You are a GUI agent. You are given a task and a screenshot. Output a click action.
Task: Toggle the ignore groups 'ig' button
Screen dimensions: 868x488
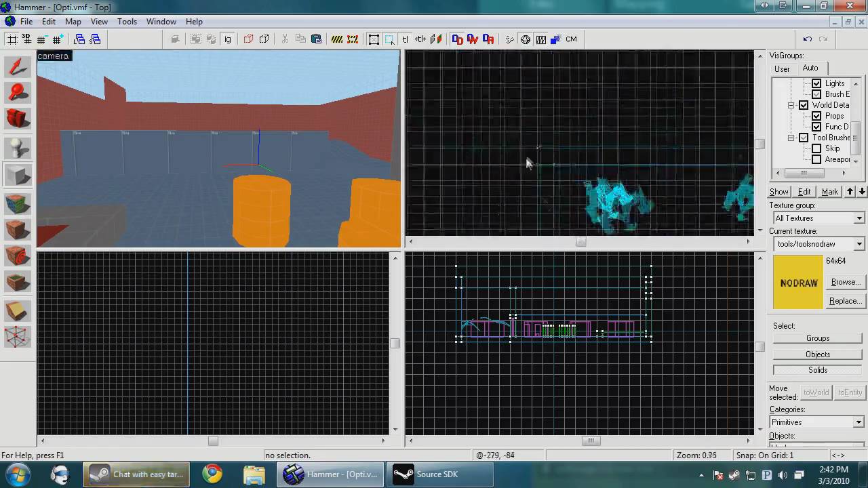click(227, 39)
